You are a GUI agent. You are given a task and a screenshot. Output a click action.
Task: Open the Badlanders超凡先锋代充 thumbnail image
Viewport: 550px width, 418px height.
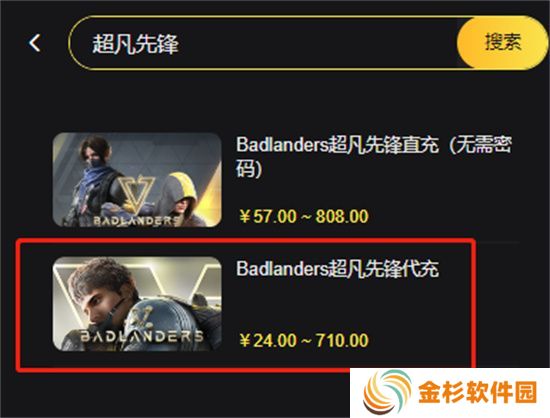coord(137,304)
